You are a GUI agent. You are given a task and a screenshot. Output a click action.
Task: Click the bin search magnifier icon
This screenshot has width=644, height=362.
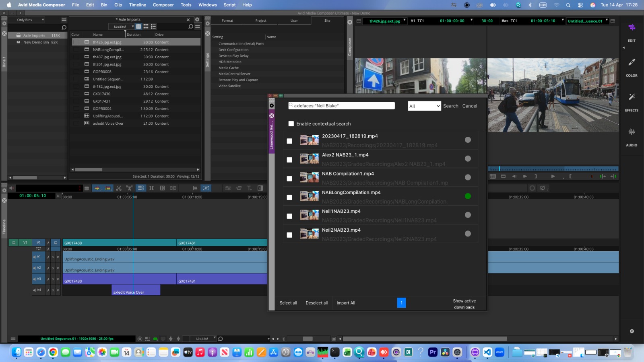coord(191,27)
